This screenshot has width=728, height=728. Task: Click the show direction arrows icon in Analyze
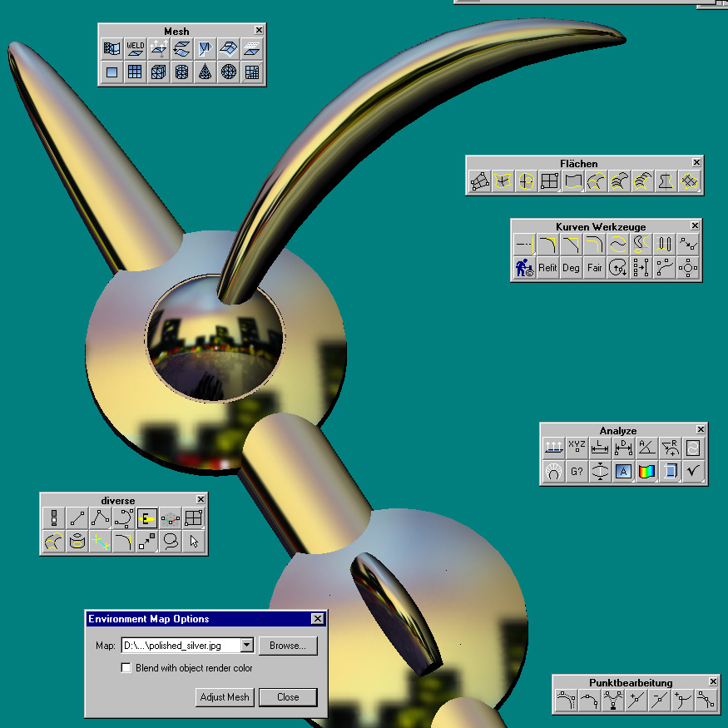553,448
